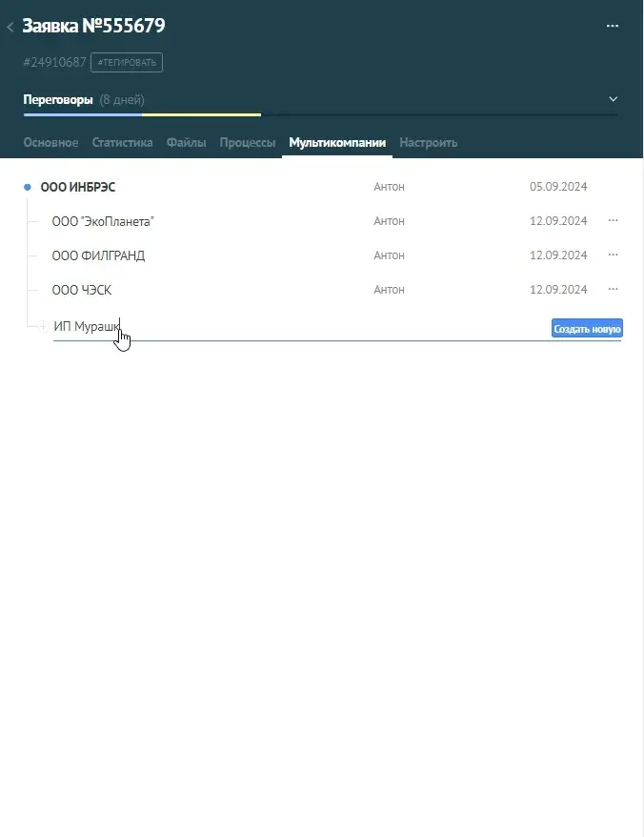This screenshot has width=644, height=837.
Task: Click the #ТЕГИРОВАТЬ tag button
Action: pyautogui.click(x=127, y=63)
